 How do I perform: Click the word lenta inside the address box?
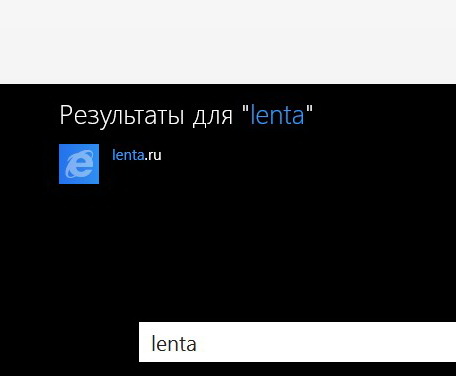tap(174, 344)
